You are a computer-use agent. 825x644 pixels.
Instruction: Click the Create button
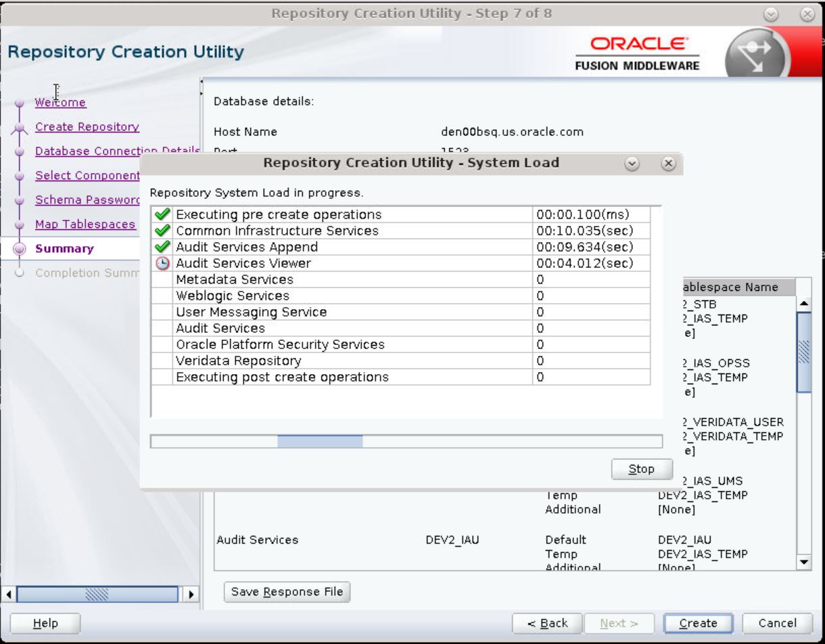click(698, 624)
